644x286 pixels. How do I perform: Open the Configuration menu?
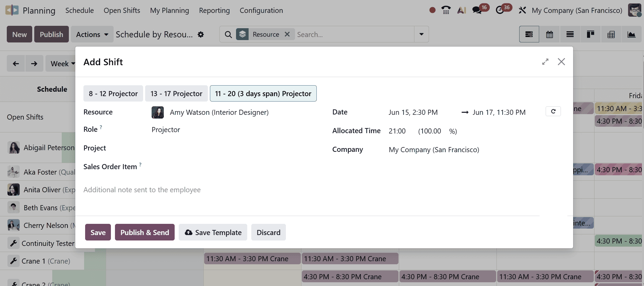[261, 10]
